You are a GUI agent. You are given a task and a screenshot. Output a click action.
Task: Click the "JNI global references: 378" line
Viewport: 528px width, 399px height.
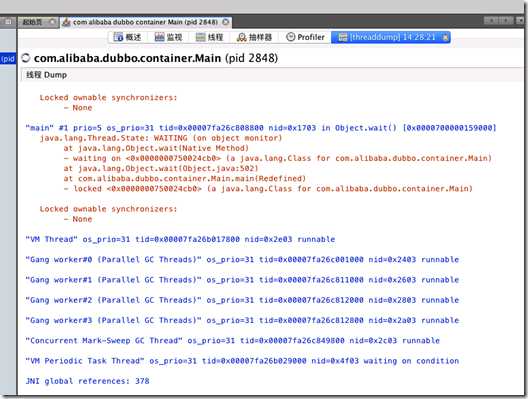pyautogui.click(x=87, y=381)
